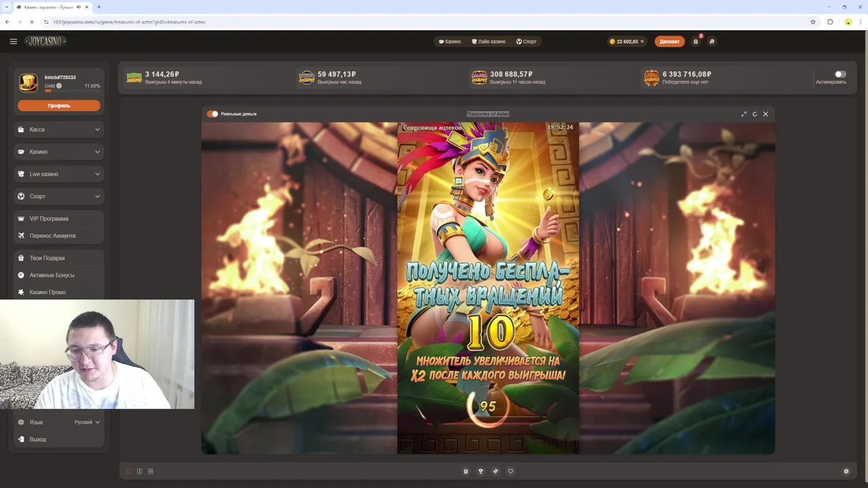Add game to favorites with heart icon
This screenshot has height=488, width=868.
tap(511, 471)
